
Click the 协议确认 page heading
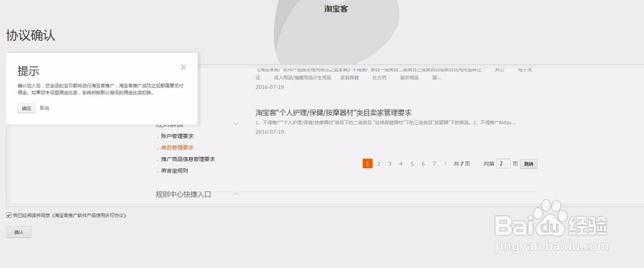pyautogui.click(x=30, y=35)
